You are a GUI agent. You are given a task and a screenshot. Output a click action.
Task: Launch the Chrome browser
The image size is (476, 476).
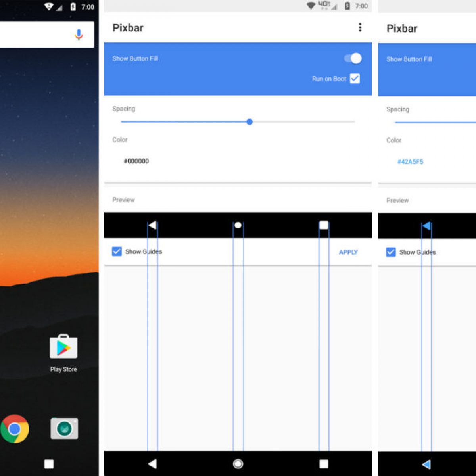pyautogui.click(x=15, y=429)
